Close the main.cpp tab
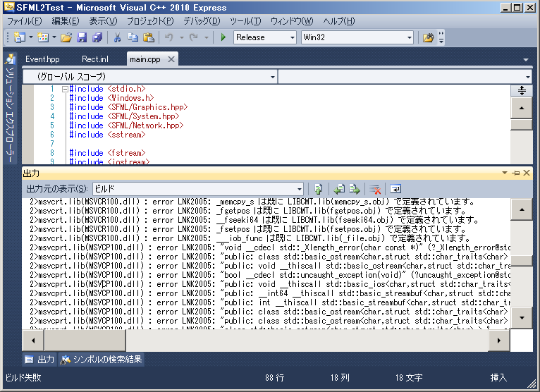 tap(171, 59)
